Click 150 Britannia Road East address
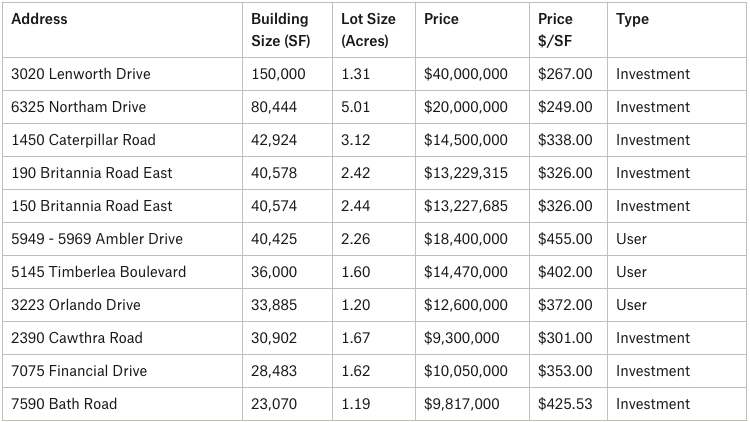 (x=92, y=206)
